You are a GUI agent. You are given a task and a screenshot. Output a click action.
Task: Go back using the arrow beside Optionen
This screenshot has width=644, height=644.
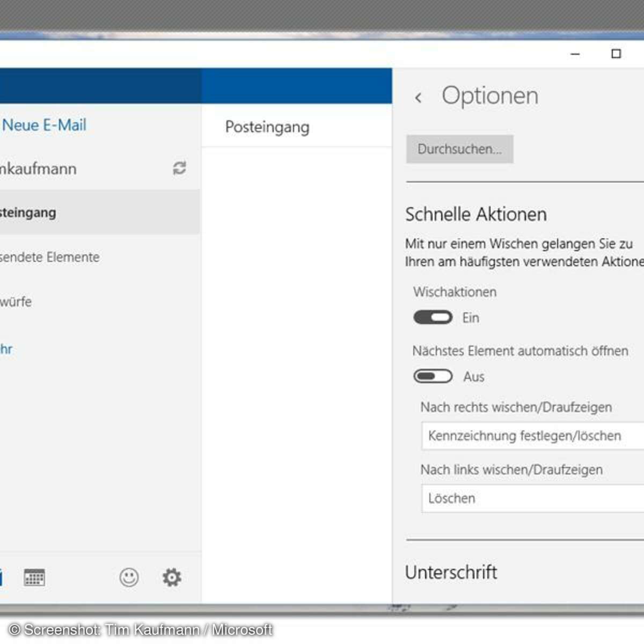419,98
